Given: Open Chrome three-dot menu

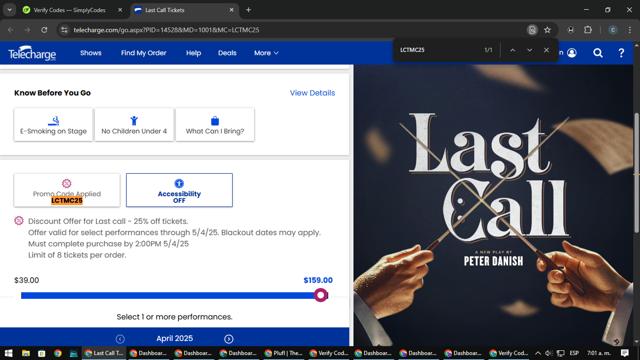Looking at the screenshot, I should tap(629, 30).
